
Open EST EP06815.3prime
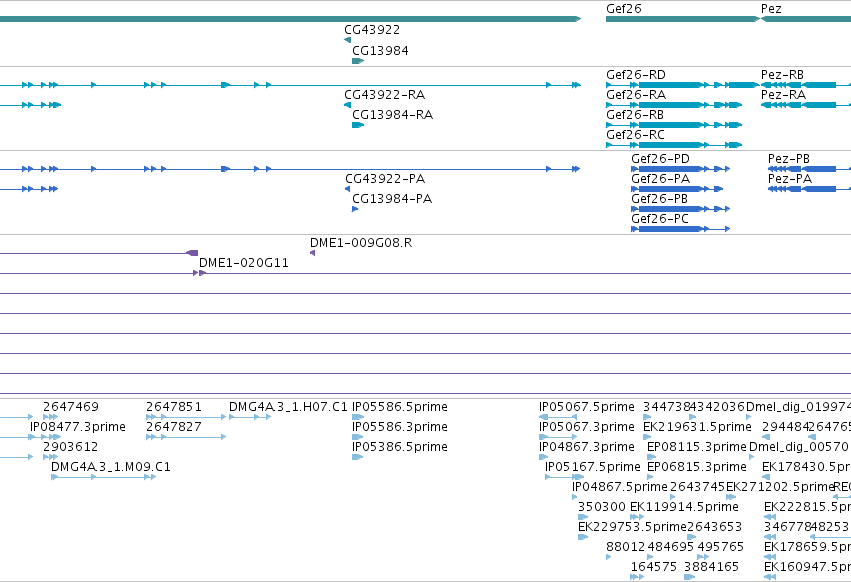(650, 477)
